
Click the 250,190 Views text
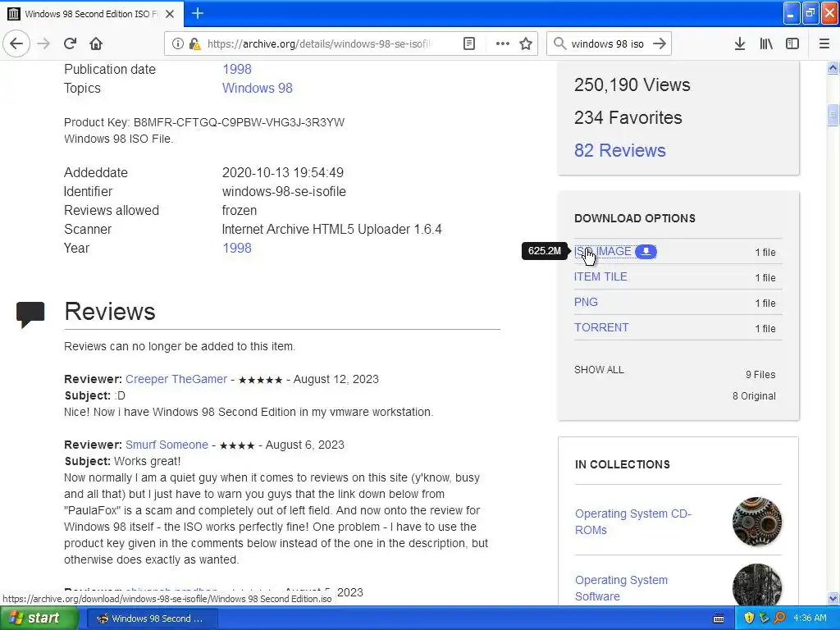coord(632,84)
